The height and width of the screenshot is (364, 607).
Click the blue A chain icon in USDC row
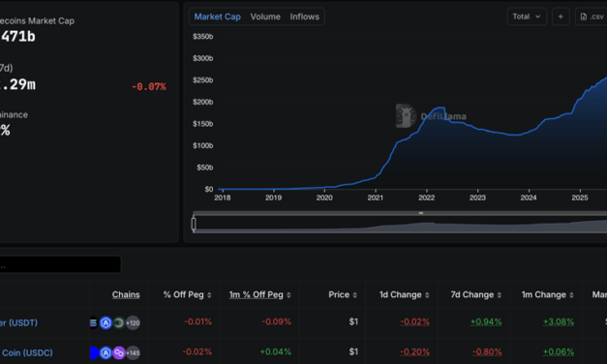(106, 352)
